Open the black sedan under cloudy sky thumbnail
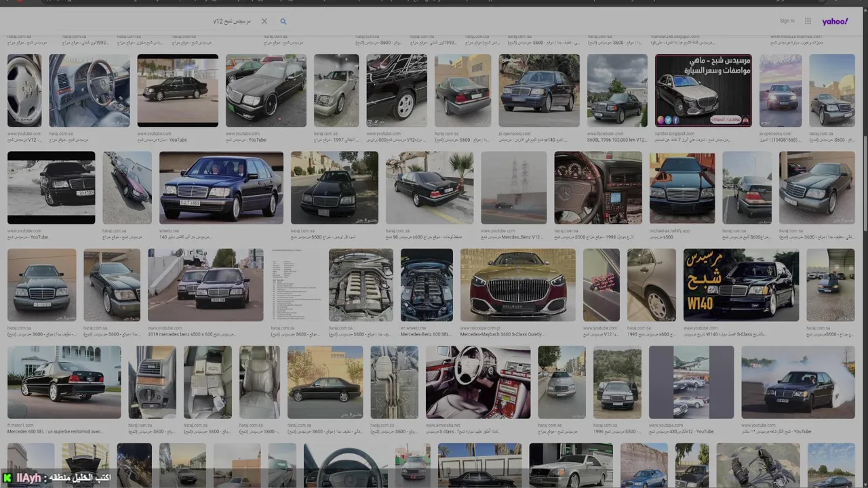The height and width of the screenshot is (488, 868). pyautogui.click(x=617, y=90)
